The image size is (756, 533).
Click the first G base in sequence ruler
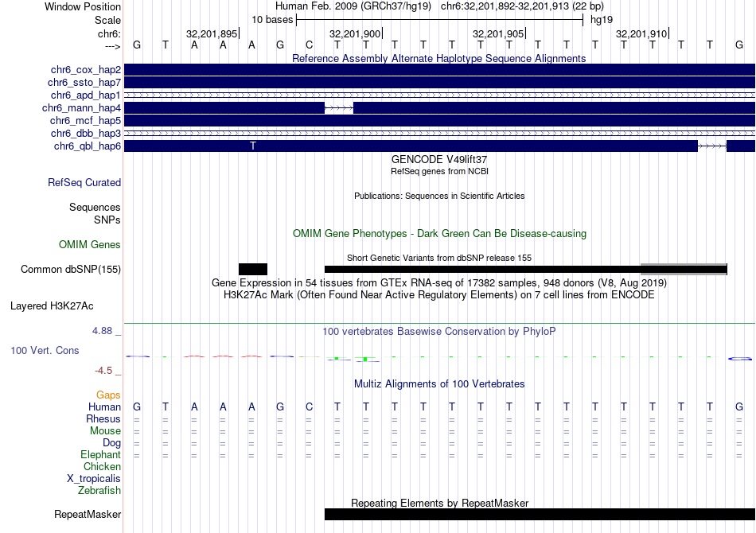click(x=137, y=45)
